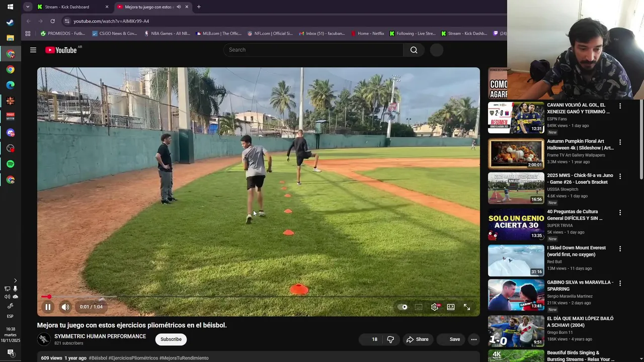Open system volume tray icon
Image resolution: width=644 pixels, height=362 pixels.
pyautogui.click(x=7, y=297)
